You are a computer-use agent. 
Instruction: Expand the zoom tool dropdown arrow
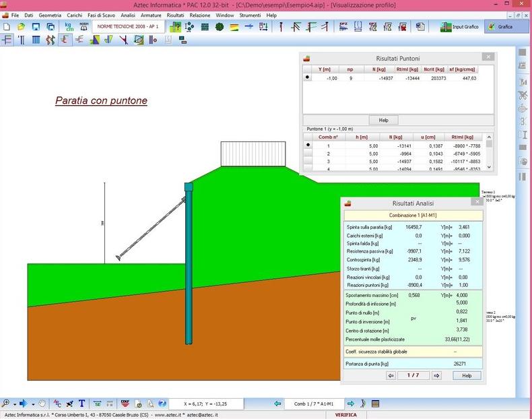[x=13, y=404]
